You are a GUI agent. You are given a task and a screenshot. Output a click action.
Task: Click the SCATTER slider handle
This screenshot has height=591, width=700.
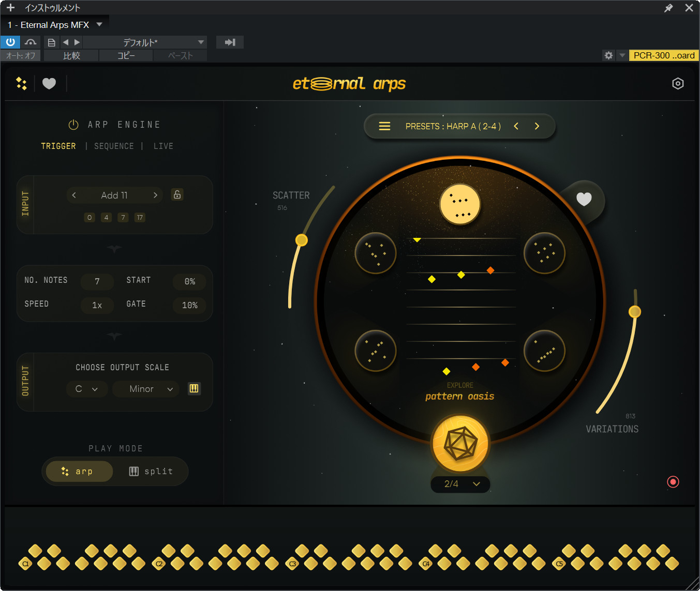(x=302, y=240)
